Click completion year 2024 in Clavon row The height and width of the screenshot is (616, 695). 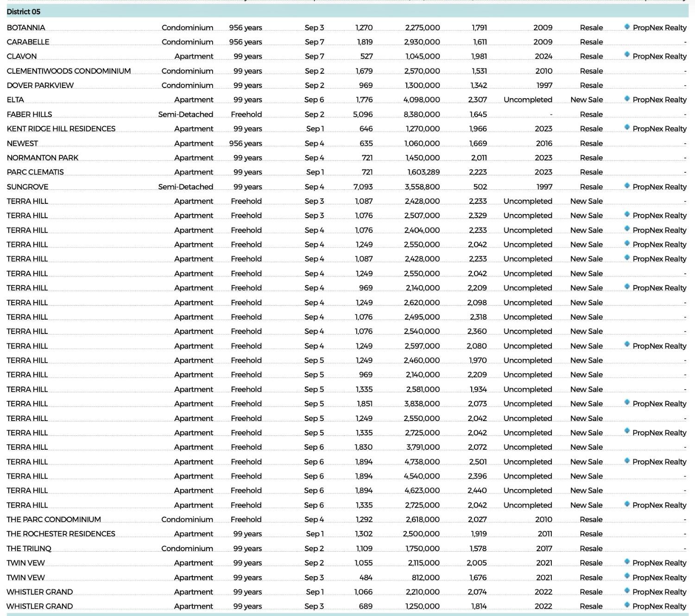[x=543, y=57]
